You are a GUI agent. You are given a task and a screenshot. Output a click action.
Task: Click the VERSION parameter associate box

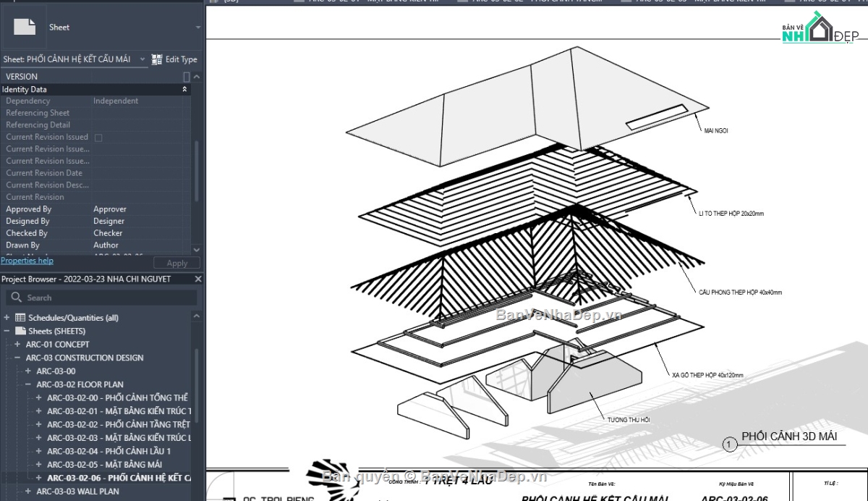pyautogui.click(x=187, y=77)
